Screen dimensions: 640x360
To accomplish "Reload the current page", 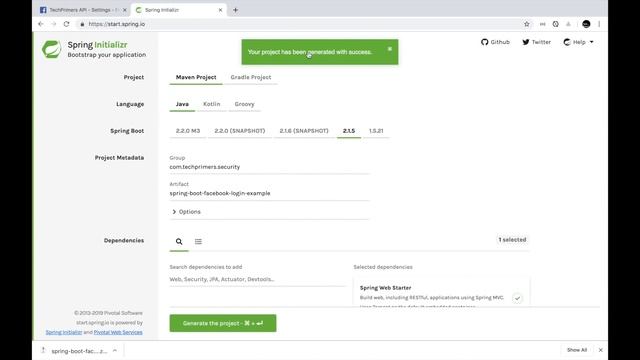I will [67, 24].
